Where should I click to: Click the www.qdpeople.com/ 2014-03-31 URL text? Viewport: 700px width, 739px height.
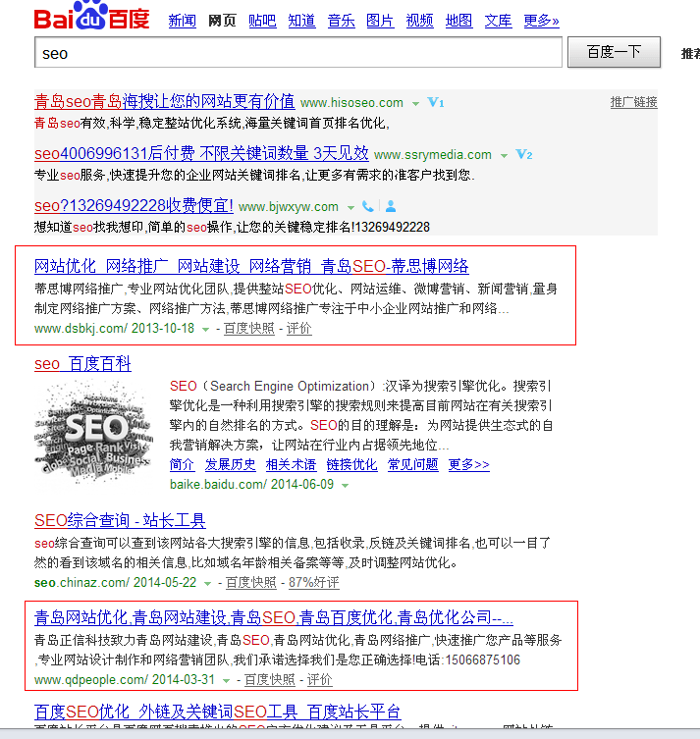(x=125, y=679)
